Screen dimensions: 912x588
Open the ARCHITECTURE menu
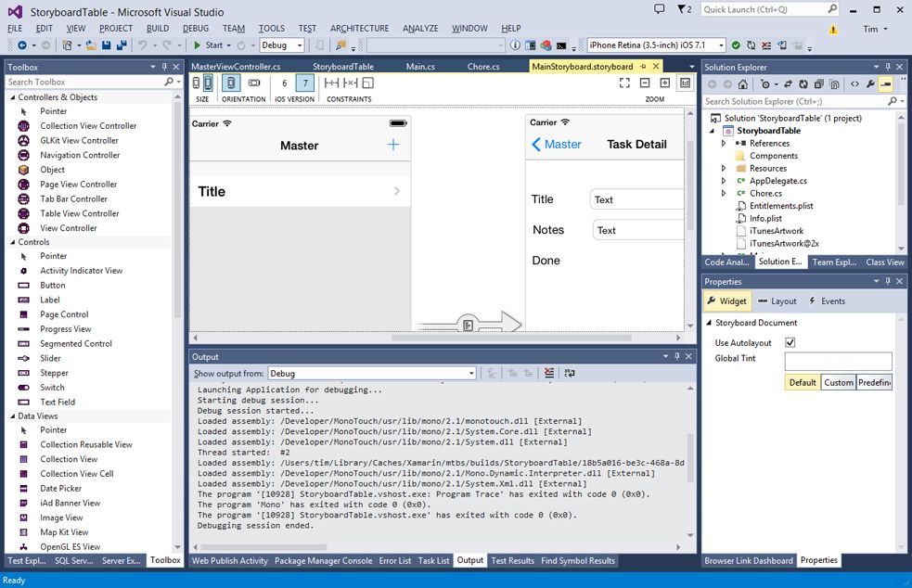tap(359, 28)
